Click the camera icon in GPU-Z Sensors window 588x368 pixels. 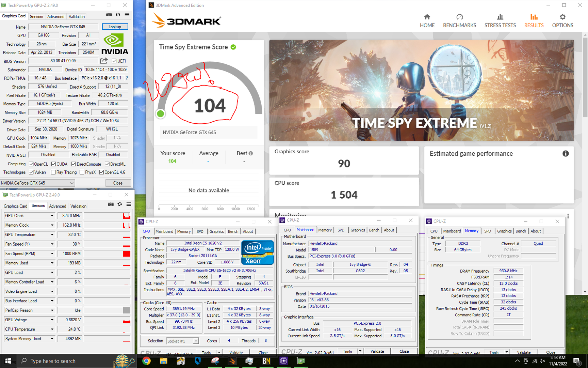click(111, 204)
